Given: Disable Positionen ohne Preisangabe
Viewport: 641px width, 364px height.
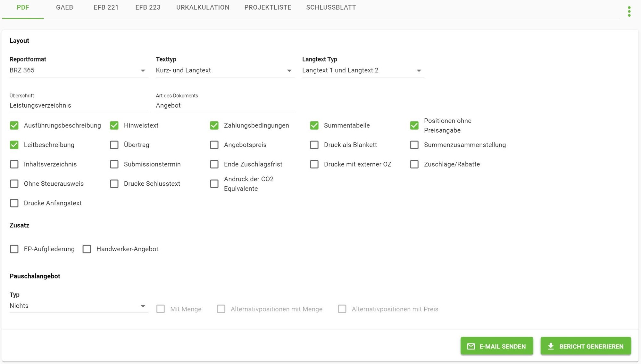Looking at the screenshot, I should pos(414,125).
